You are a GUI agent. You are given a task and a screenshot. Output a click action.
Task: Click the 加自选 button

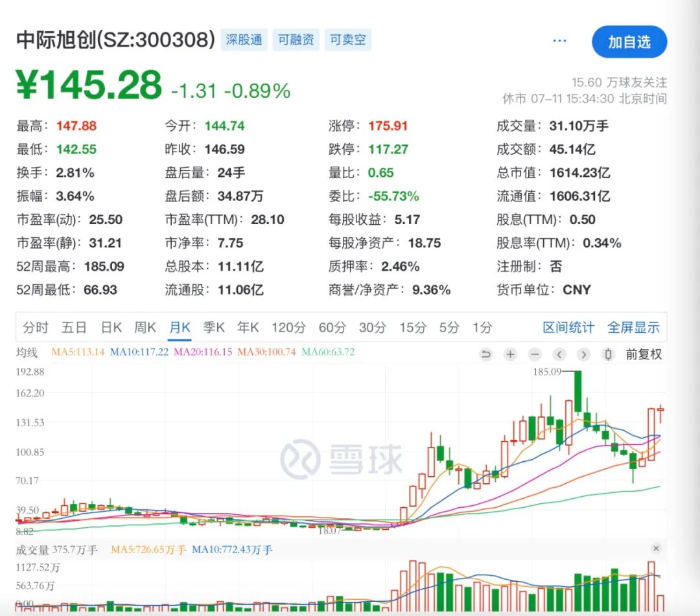tap(629, 42)
